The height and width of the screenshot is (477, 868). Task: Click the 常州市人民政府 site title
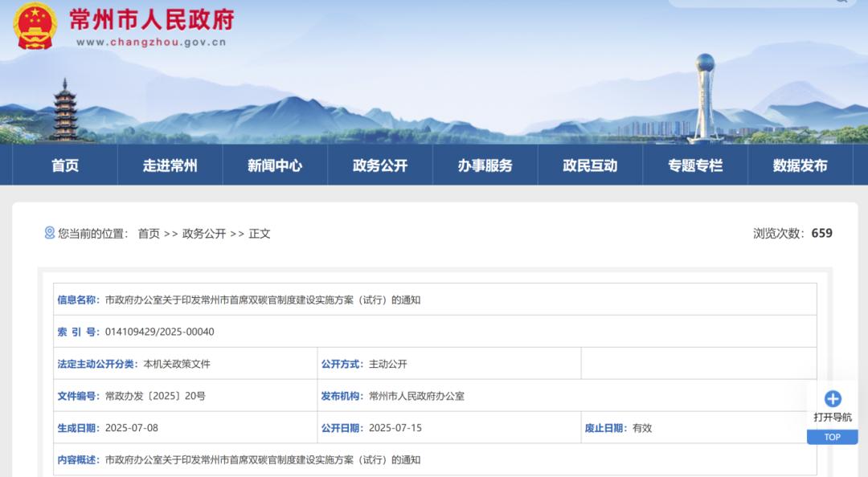151,18
